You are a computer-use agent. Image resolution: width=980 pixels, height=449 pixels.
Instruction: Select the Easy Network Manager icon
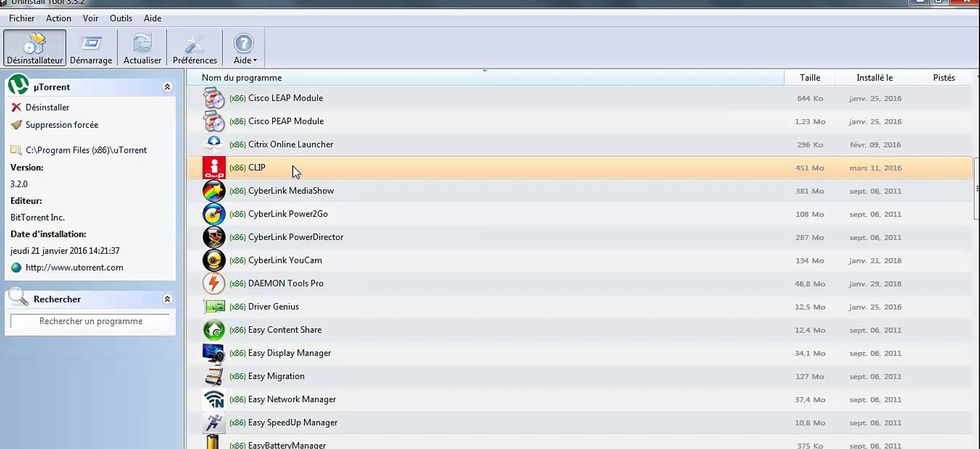pyautogui.click(x=213, y=399)
